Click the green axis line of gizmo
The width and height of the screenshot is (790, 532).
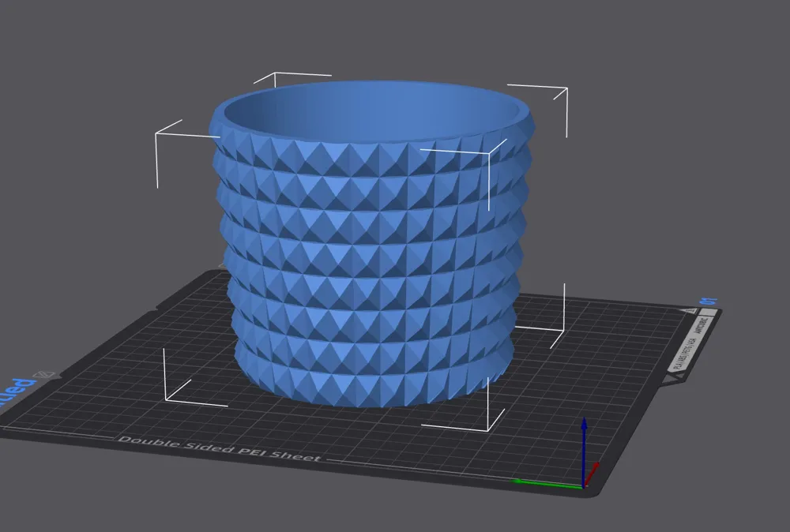(x=547, y=484)
